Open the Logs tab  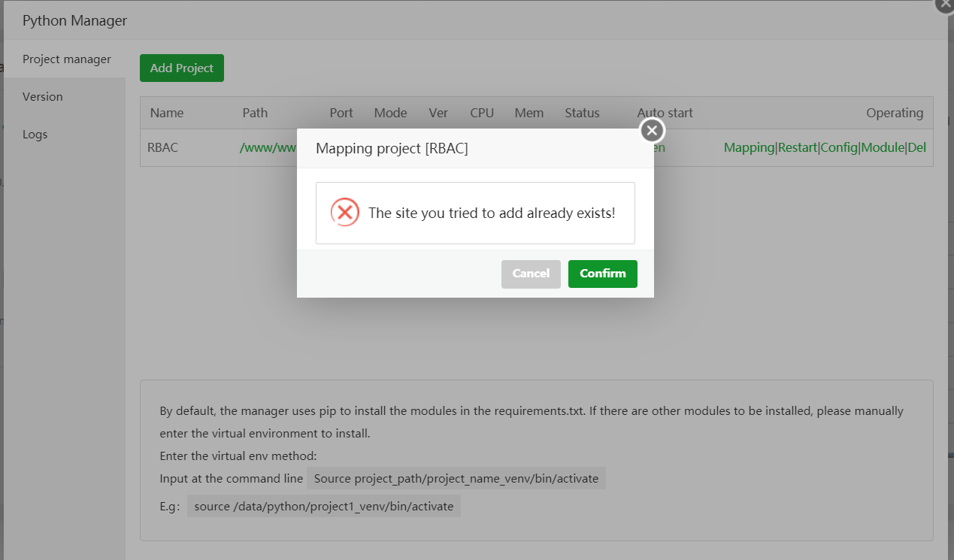click(35, 134)
